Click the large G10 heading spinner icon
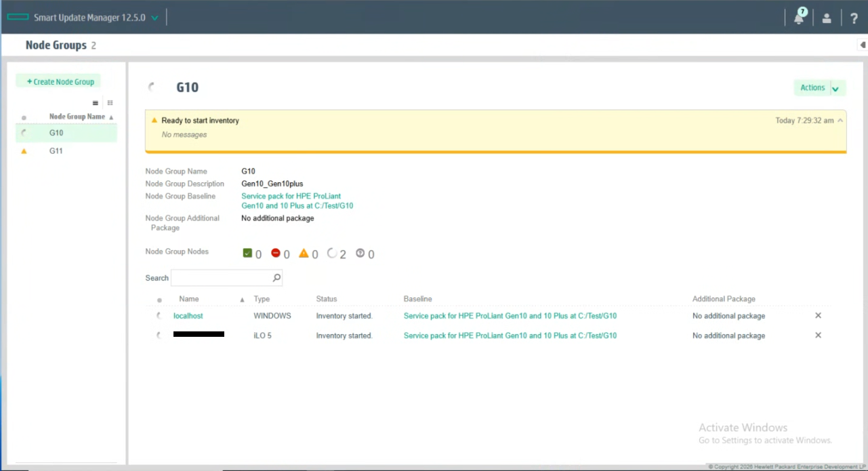This screenshot has height=471, width=868. 152,87
